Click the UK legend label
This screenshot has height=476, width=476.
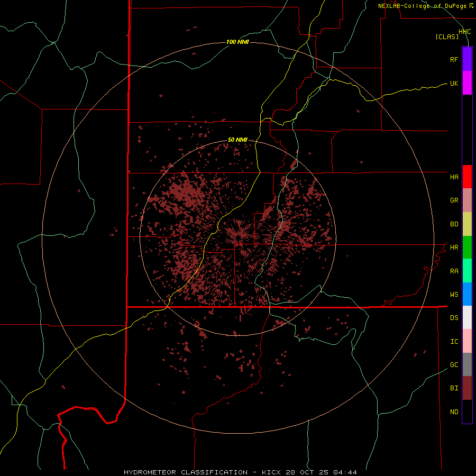(x=454, y=83)
